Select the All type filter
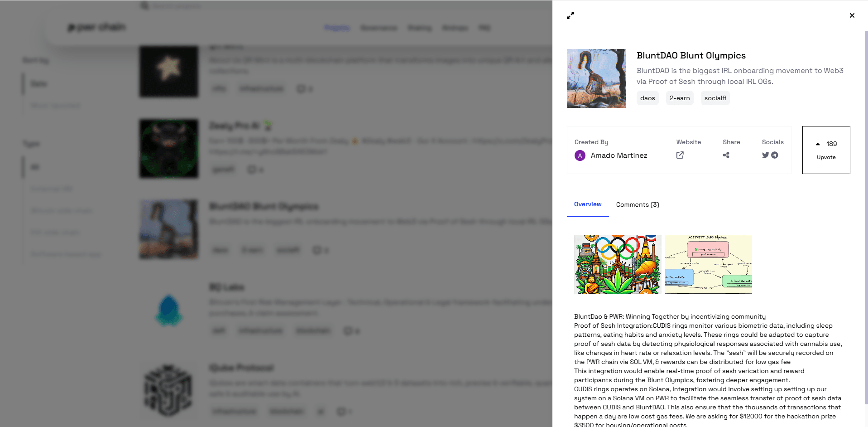This screenshot has height=427, width=868. click(35, 167)
